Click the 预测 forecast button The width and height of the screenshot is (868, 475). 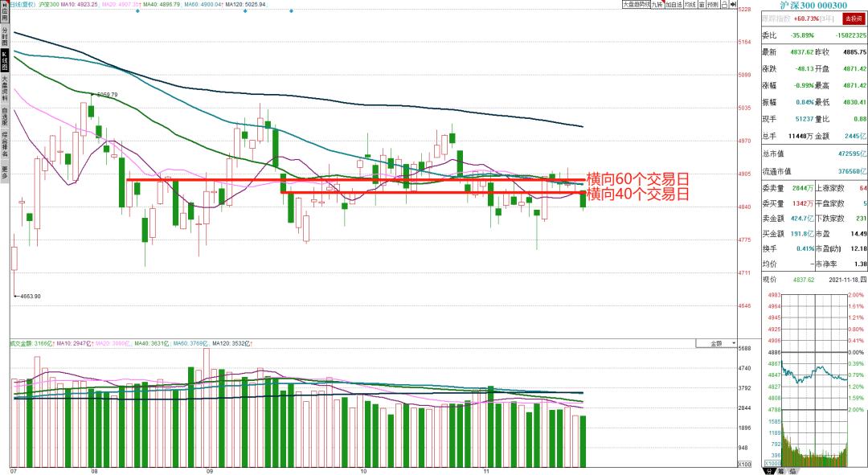[713, 5]
